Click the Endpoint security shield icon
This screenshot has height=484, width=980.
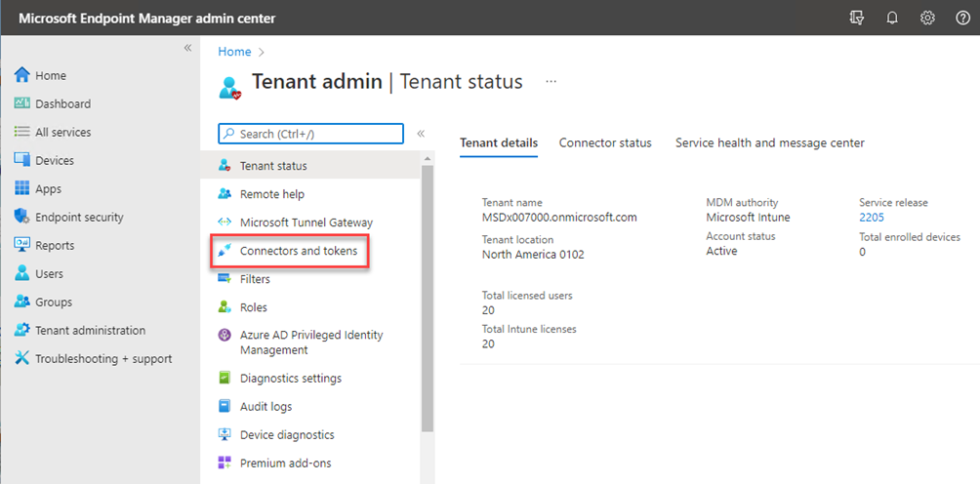(21, 217)
